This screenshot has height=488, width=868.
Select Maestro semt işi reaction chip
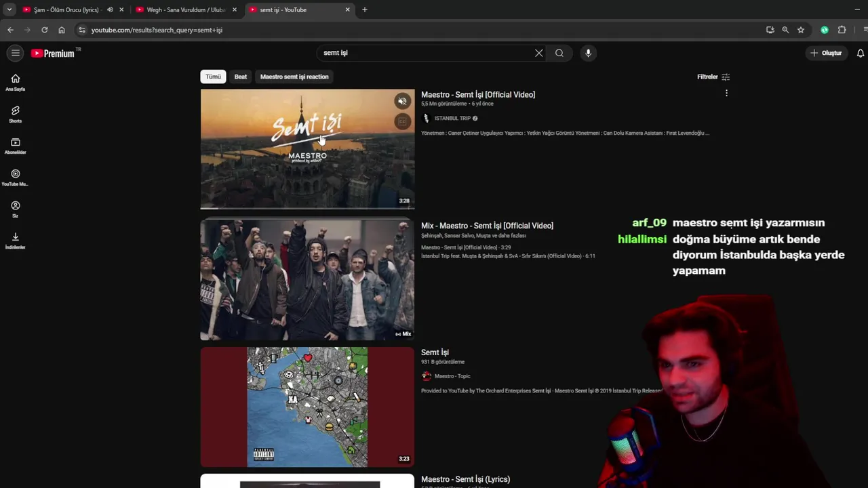(x=294, y=77)
